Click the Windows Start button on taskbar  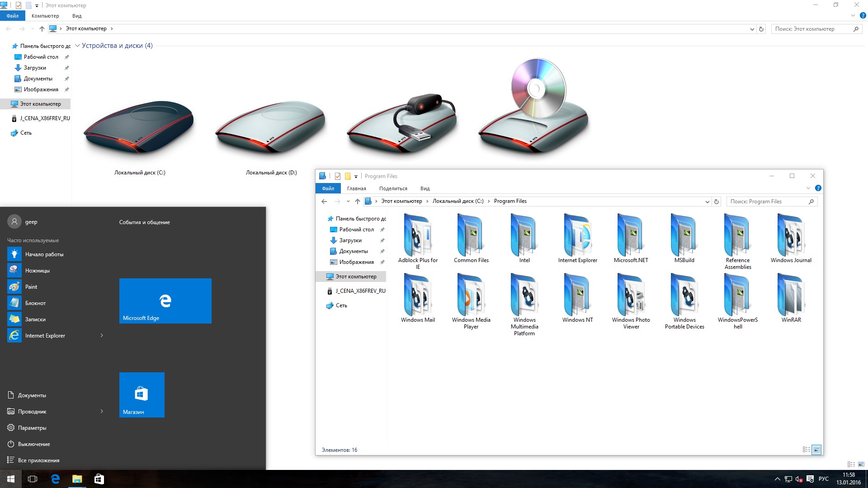tap(11, 479)
